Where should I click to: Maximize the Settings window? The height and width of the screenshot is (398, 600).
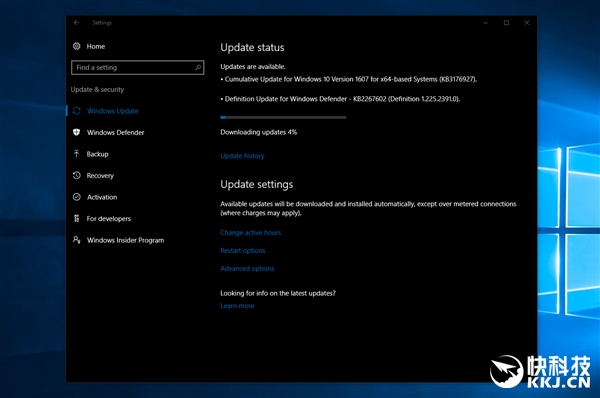tap(506, 23)
